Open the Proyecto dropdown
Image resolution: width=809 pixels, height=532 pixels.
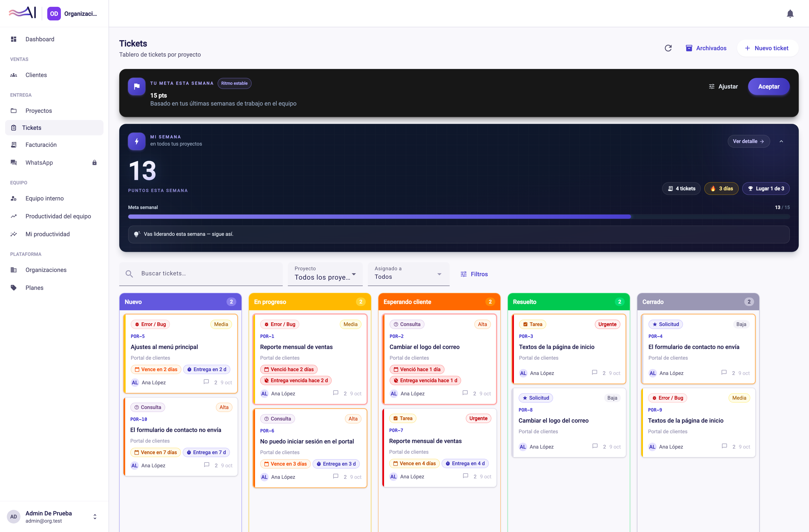pos(325,274)
